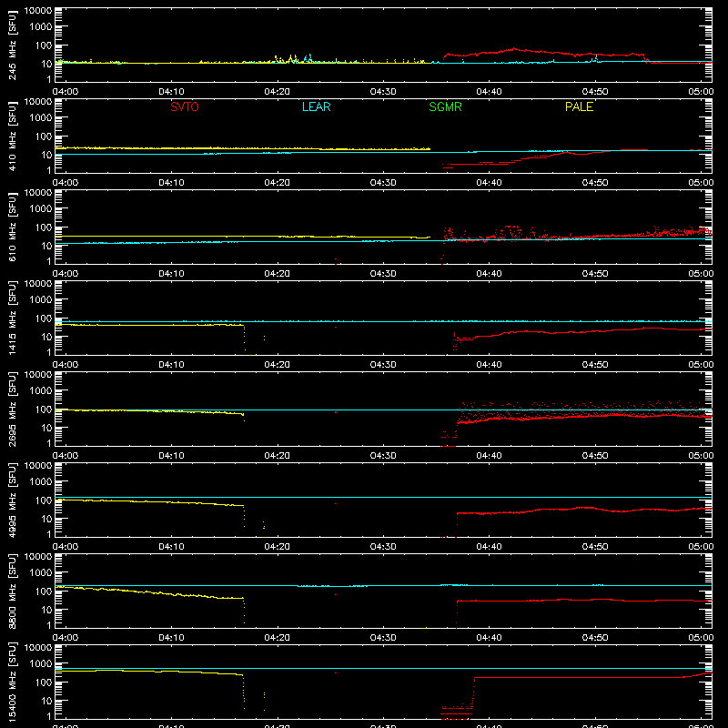Click '04:40' tick under the 245 MHz panel

489,92
